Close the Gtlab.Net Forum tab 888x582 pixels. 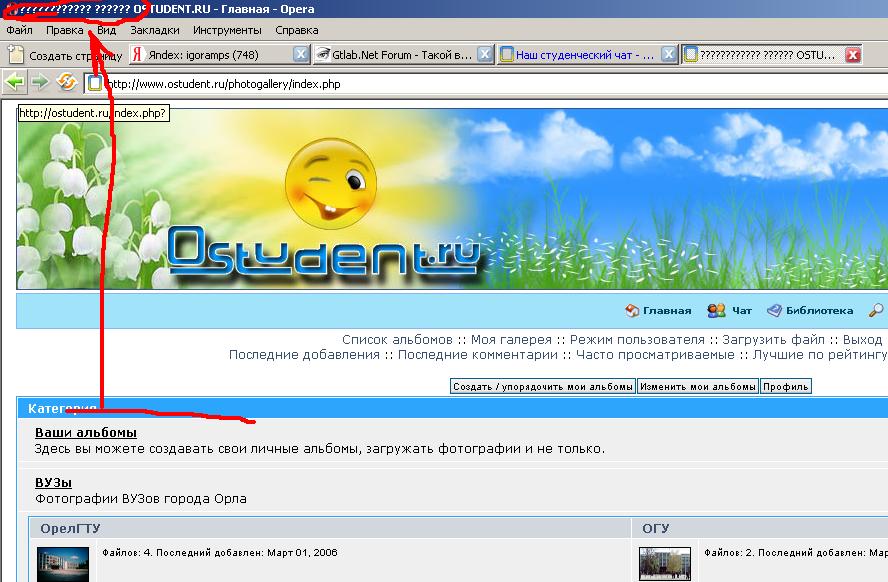(484, 54)
